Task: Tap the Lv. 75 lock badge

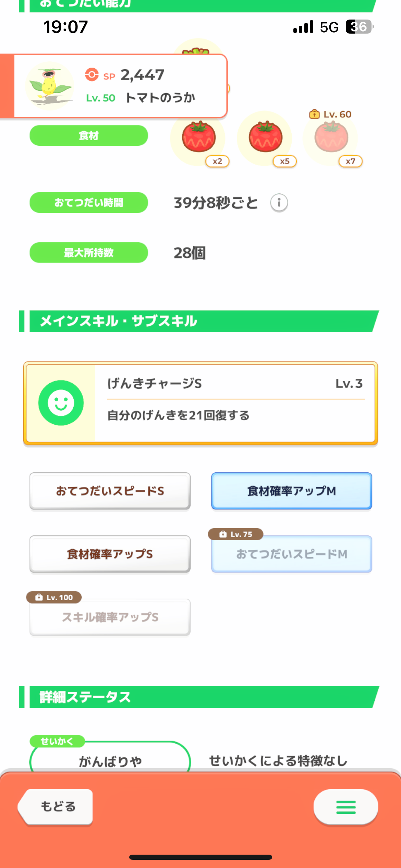Action: click(x=236, y=534)
